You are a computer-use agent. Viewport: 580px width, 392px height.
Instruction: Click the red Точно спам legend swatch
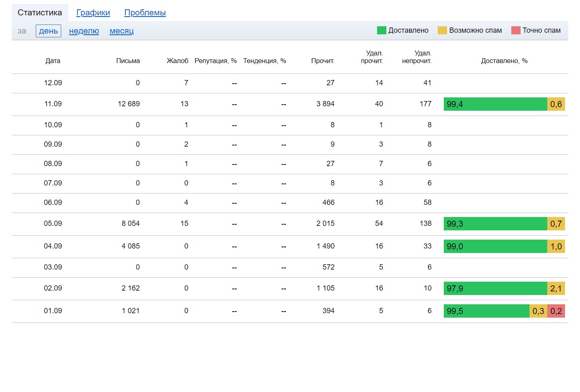[x=515, y=30]
